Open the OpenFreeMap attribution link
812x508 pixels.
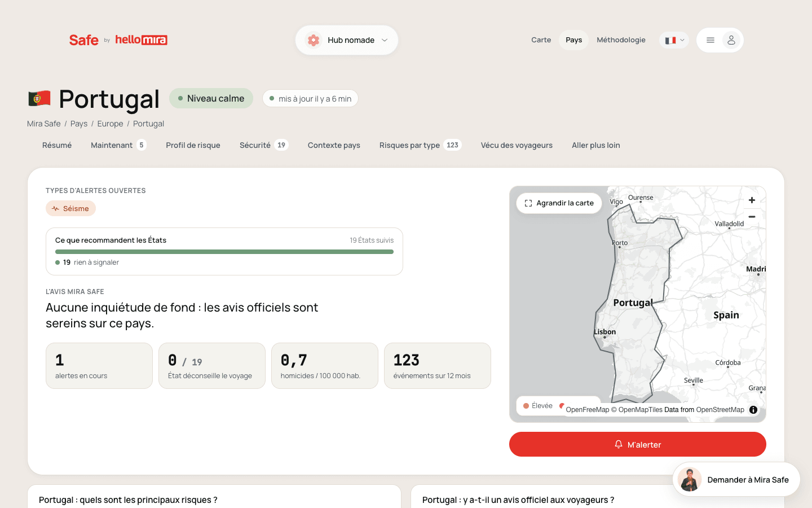[x=588, y=410]
